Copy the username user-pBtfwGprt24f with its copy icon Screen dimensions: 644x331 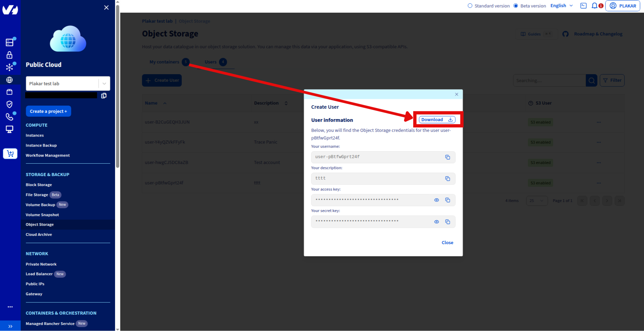click(447, 157)
